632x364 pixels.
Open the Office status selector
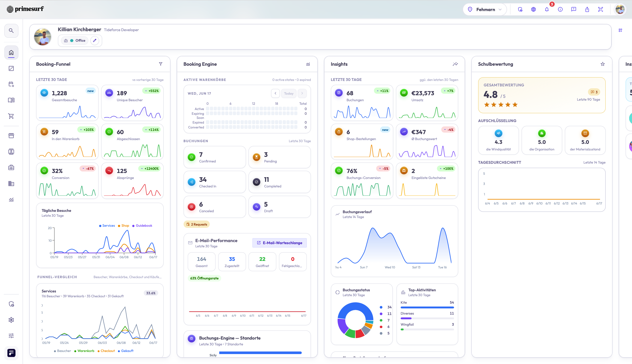point(75,41)
